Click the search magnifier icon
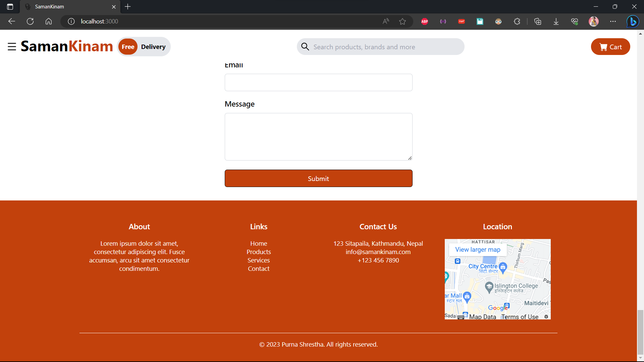Screen dimensions: 644x362 305,47
